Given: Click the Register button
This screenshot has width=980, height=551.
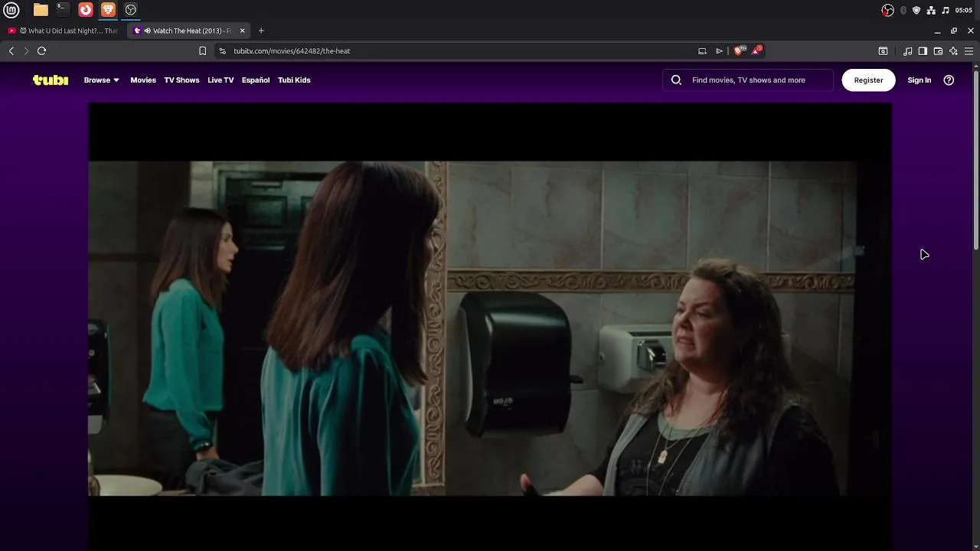Looking at the screenshot, I should click(868, 80).
